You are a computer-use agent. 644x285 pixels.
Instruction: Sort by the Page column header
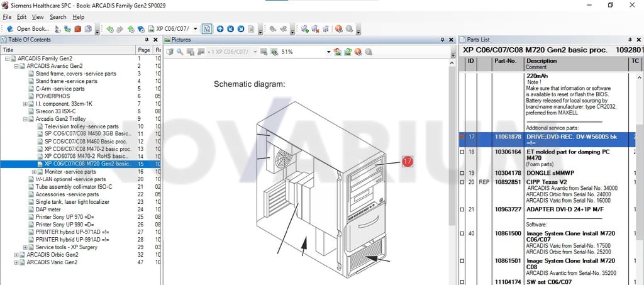(x=144, y=50)
